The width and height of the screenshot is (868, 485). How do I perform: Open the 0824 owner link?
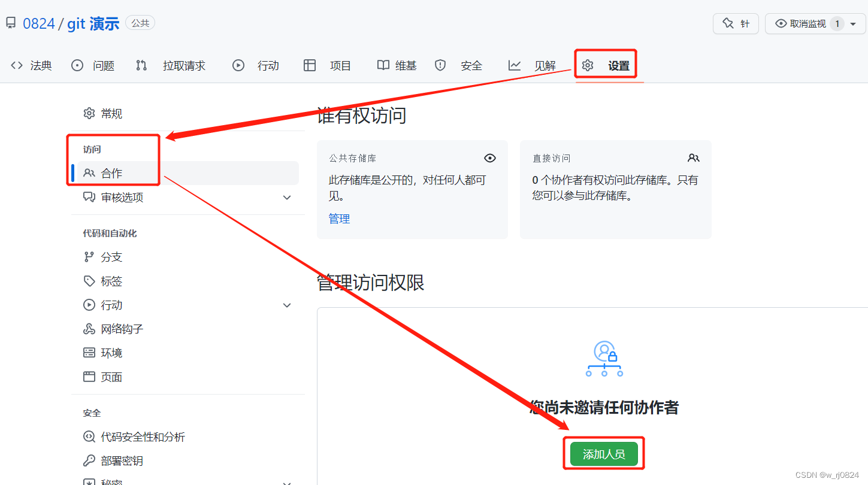(39, 23)
